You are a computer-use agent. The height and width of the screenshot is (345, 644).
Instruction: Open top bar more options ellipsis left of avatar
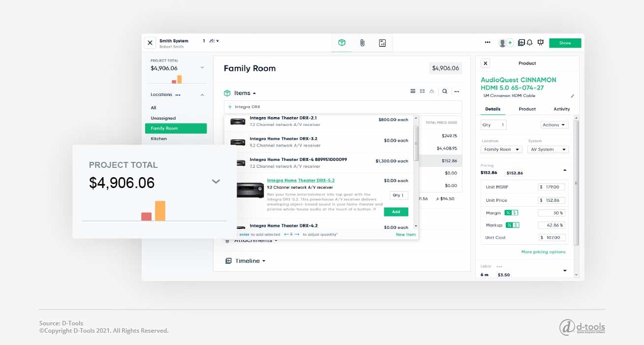point(488,43)
